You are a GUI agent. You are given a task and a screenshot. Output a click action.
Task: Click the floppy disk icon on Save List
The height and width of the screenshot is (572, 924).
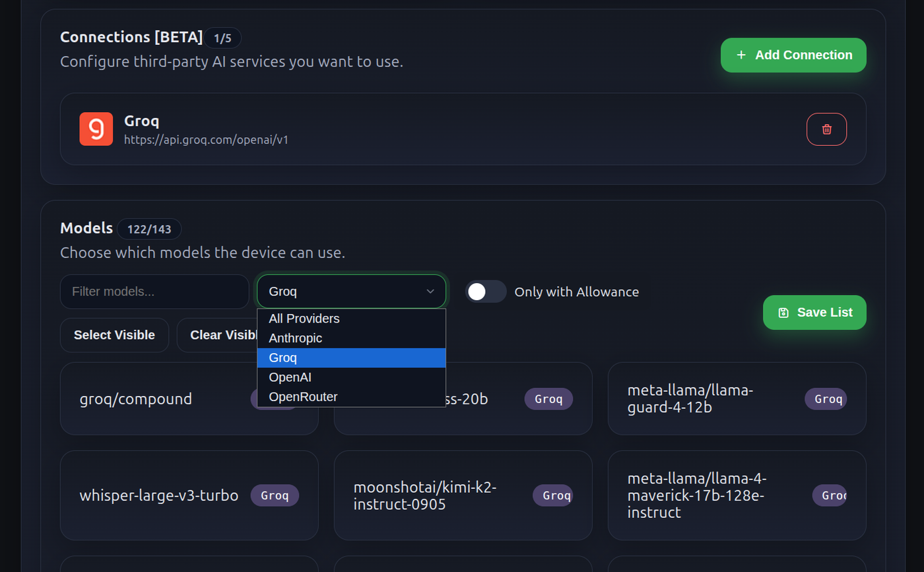[783, 313]
